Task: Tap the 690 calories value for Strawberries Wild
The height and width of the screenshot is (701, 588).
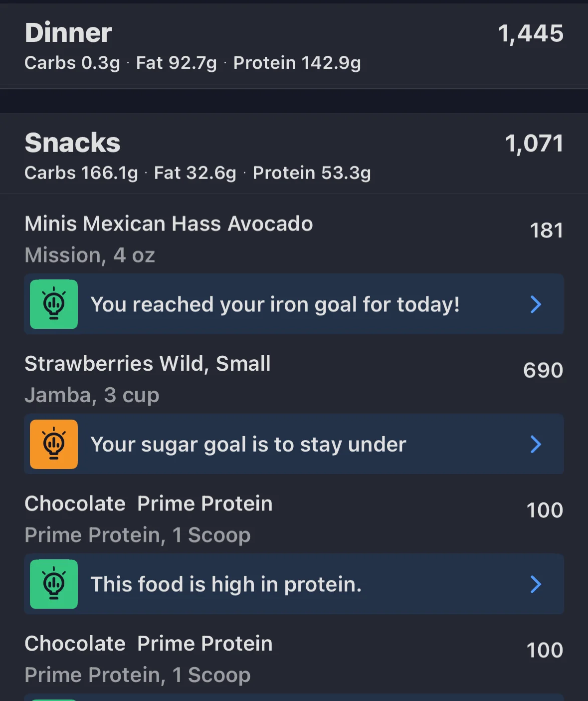Action: (543, 370)
